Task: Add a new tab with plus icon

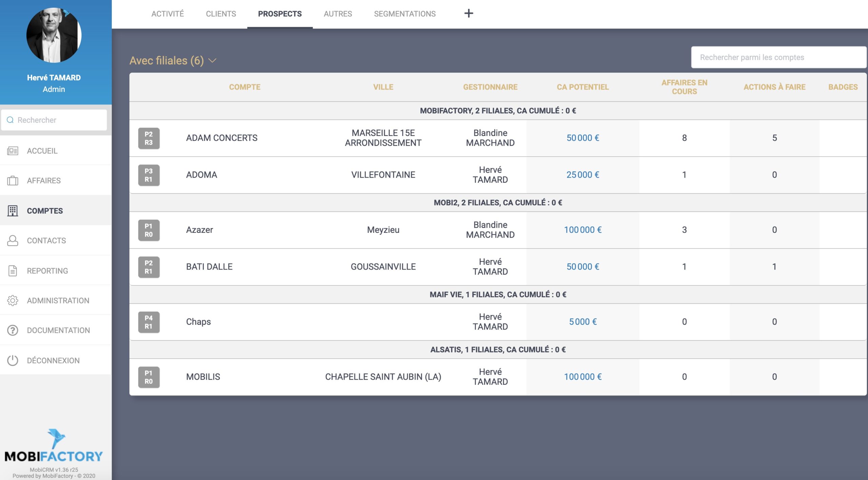Action: click(469, 14)
